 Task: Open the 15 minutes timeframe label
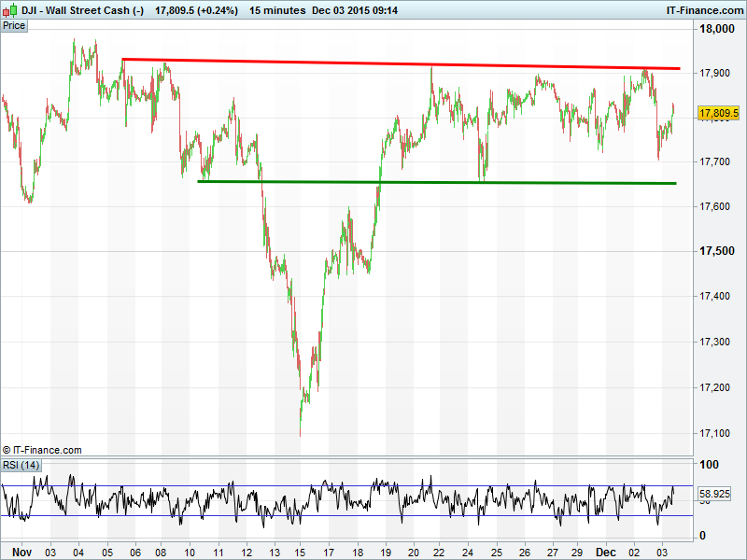[x=277, y=10]
